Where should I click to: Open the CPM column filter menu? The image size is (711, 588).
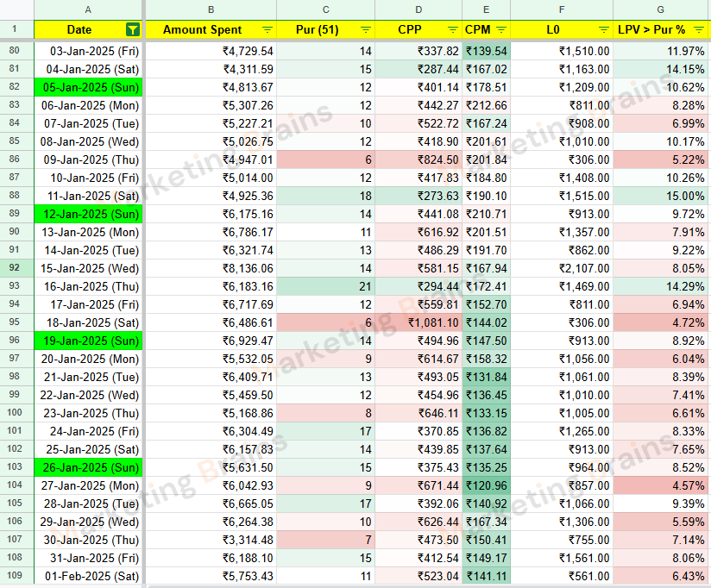(501, 30)
